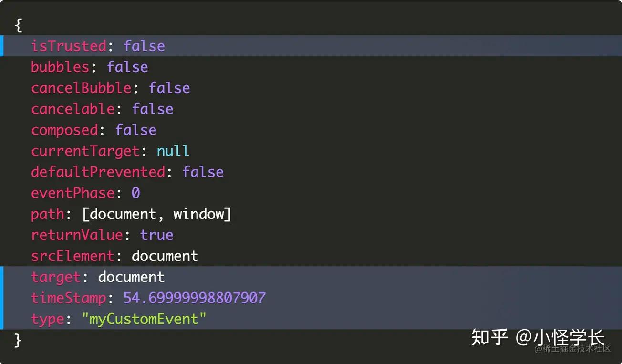Click the document value of target

(131, 277)
